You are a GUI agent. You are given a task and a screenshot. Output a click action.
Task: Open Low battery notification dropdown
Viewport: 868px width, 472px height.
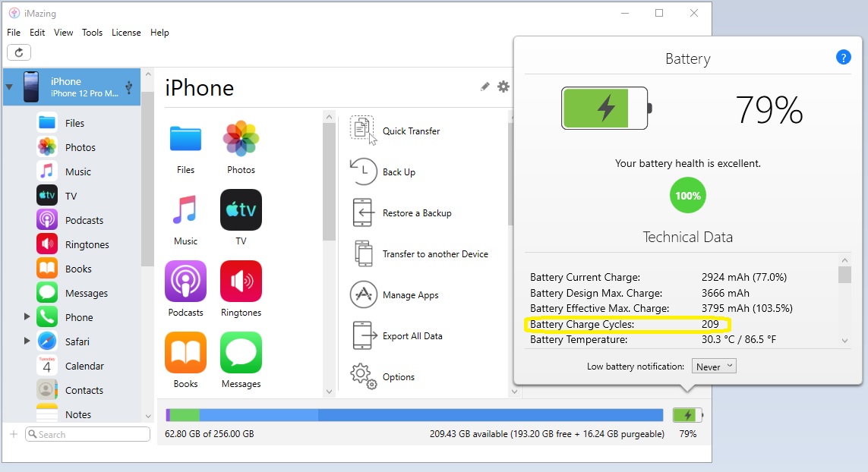pyautogui.click(x=714, y=367)
